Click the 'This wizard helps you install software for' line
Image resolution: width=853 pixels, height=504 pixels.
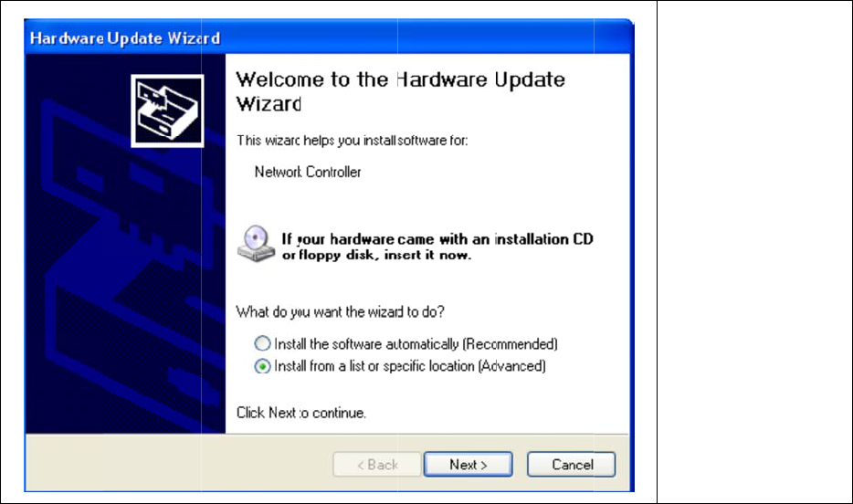coord(352,141)
